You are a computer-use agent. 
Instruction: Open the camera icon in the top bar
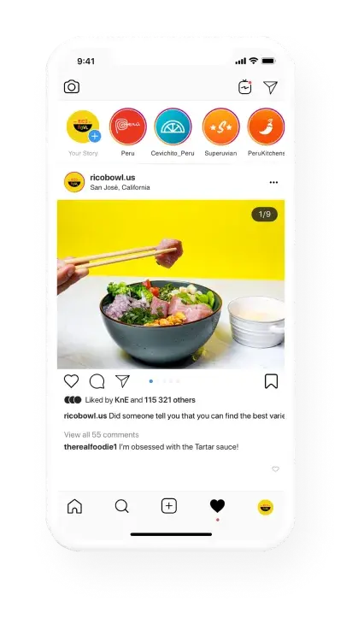[x=72, y=87]
